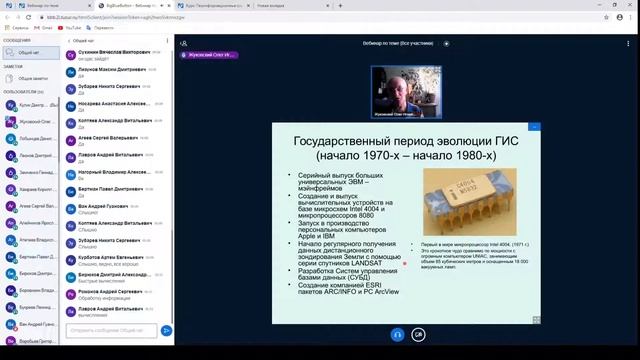Click the avatar of Жуковский Олег in users list
Image resolution: width=640 pixels, height=360 pixels.
[11, 122]
